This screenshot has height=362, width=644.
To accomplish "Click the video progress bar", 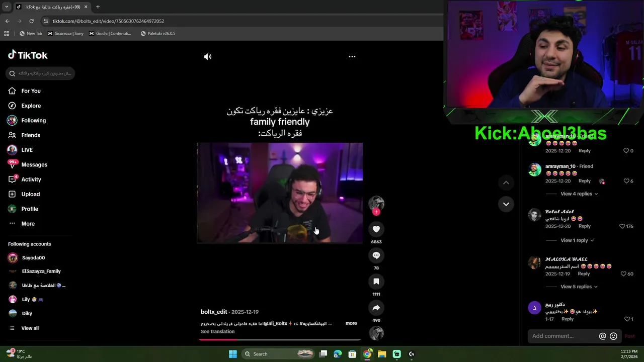I will coord(280,340).
